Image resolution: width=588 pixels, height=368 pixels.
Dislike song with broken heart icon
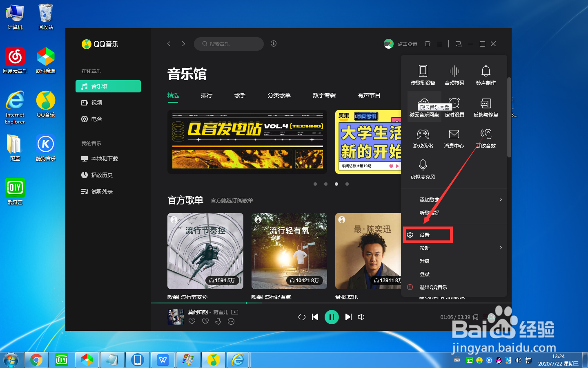205,321
